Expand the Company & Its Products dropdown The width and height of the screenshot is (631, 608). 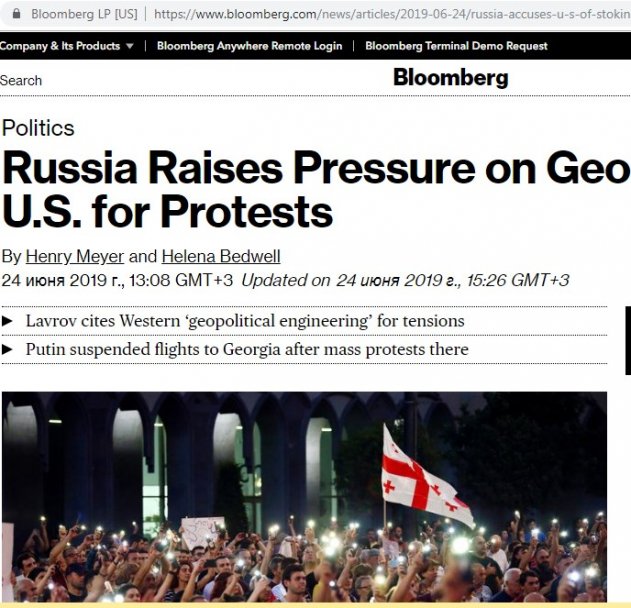67,46
